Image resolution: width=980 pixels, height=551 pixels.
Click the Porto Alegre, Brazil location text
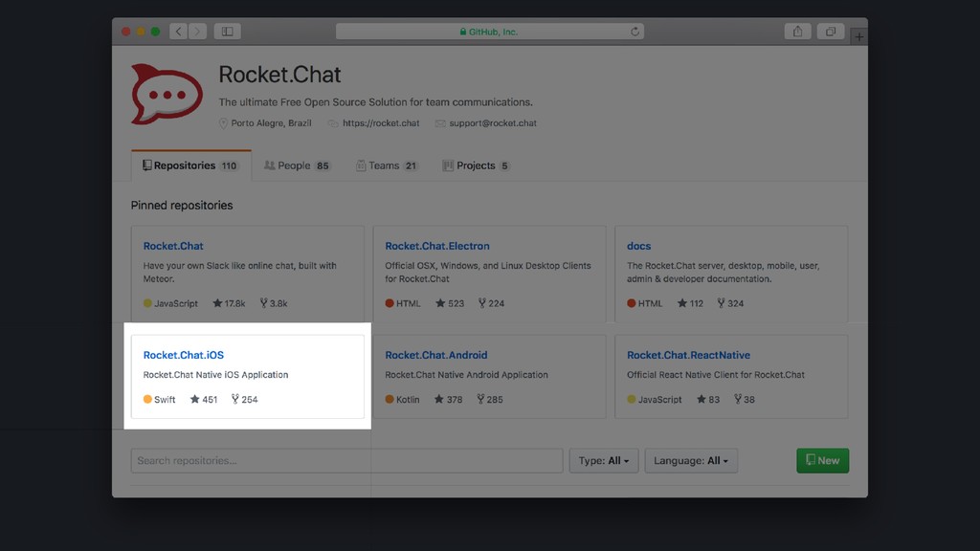(271, 123)
